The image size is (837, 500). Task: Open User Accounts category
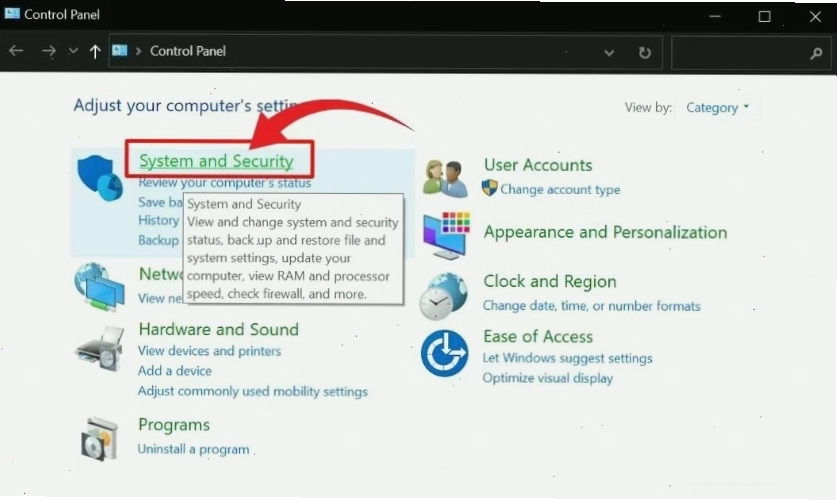coord(538,165)
